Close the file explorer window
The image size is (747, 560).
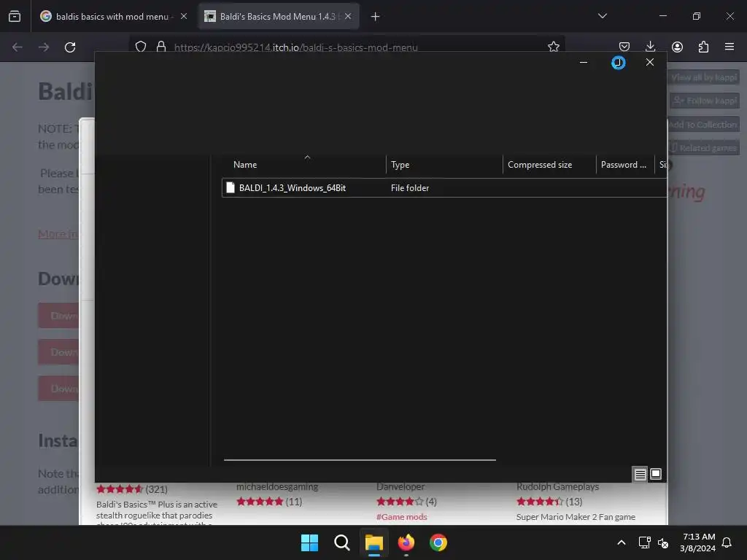[x=649, y=63]
